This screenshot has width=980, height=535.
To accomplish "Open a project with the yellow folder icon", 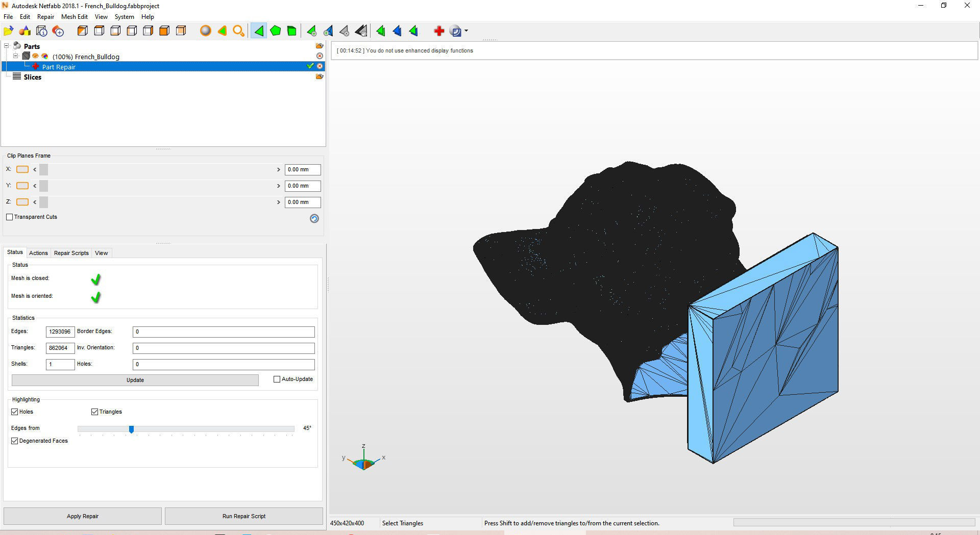I will [9, 31].
